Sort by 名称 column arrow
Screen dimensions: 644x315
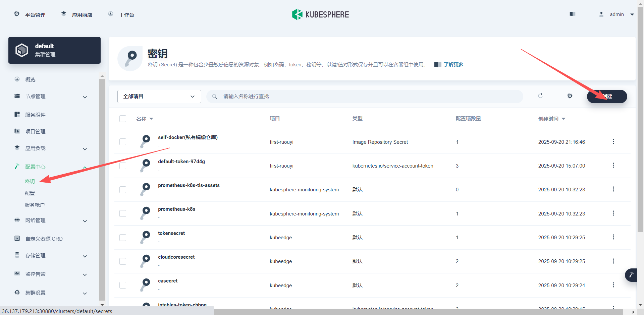tap(151, 119)
